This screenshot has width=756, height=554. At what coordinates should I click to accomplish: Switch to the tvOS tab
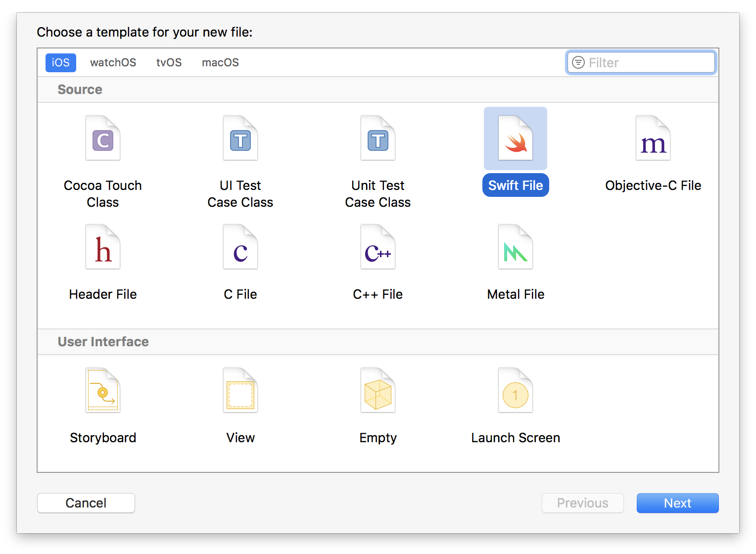tap(169, 62)
